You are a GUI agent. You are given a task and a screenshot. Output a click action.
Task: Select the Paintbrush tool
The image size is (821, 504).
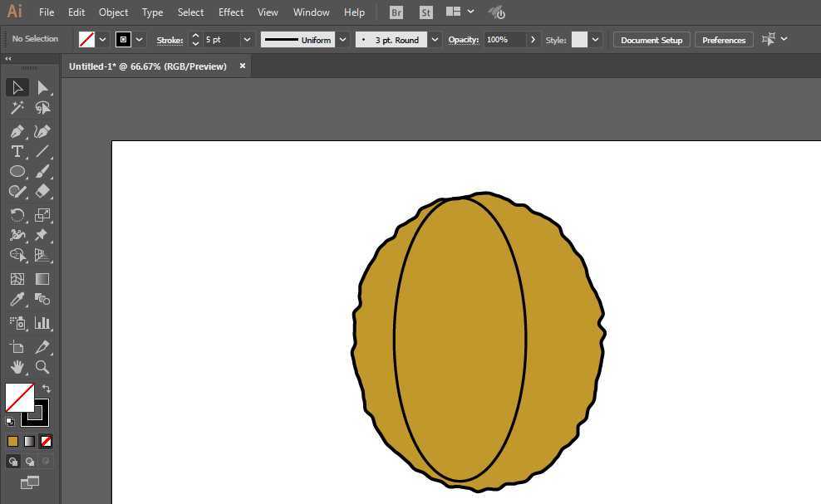pos(42,171)
